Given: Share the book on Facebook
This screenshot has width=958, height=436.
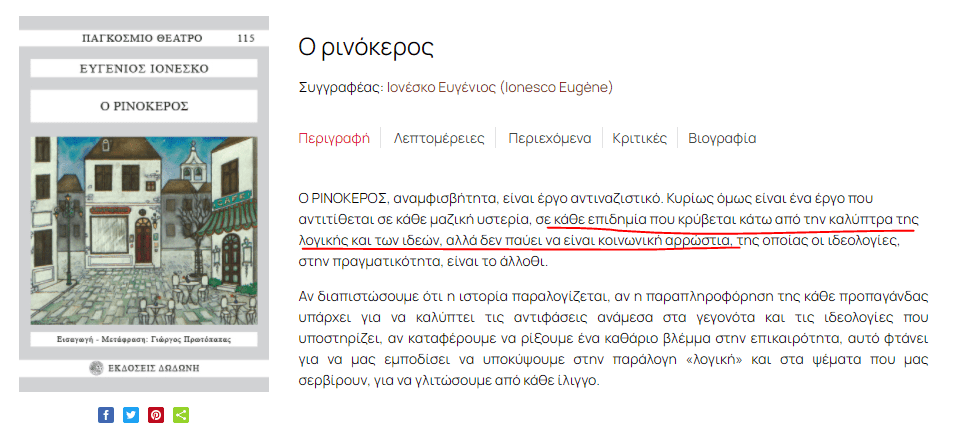Looking at the screenshot, I should click(x=106, y=415).
